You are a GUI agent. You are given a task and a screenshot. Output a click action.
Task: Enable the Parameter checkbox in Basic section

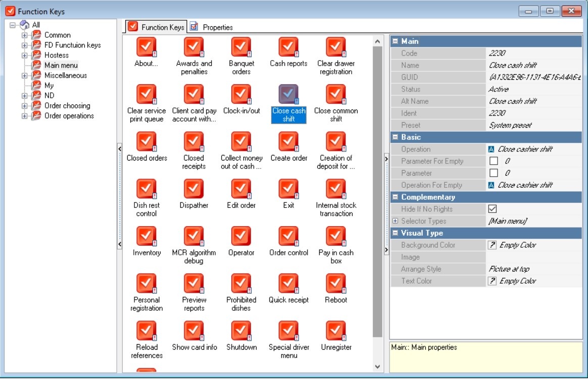pyautogui.click(x=494, y=173)
